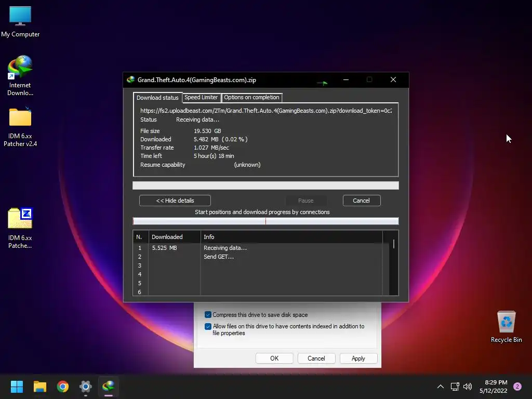This screenshot has width=532, height=399.
Task: Minimize the IDM download window
Action: [x=346, y=79]
